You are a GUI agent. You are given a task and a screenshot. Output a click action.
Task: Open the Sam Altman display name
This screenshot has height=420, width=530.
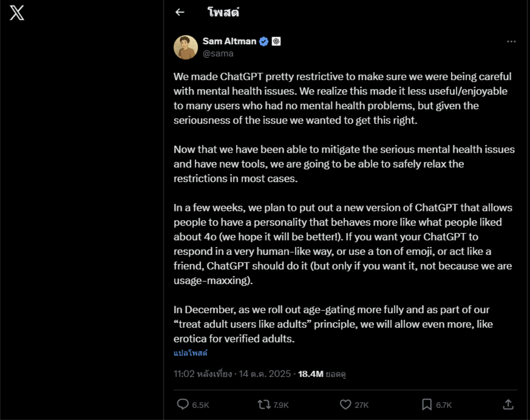tap(229, 41)
